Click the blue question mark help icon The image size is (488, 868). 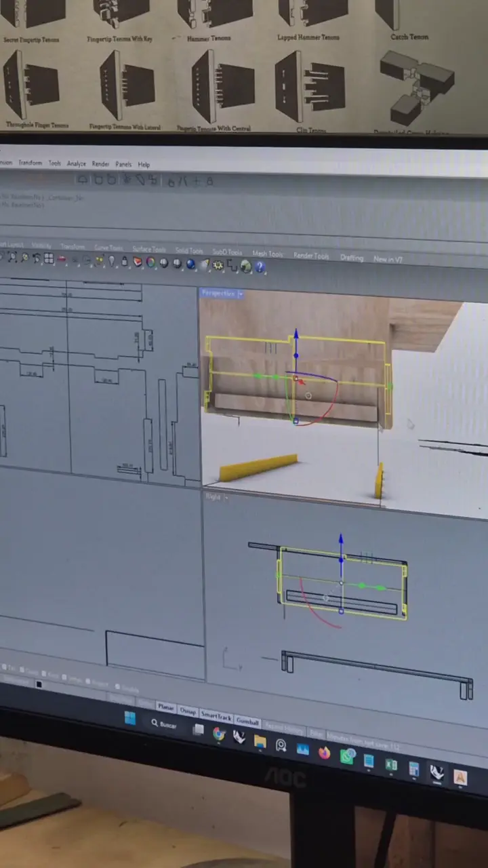pyautogui.click(x=260, y=267)
